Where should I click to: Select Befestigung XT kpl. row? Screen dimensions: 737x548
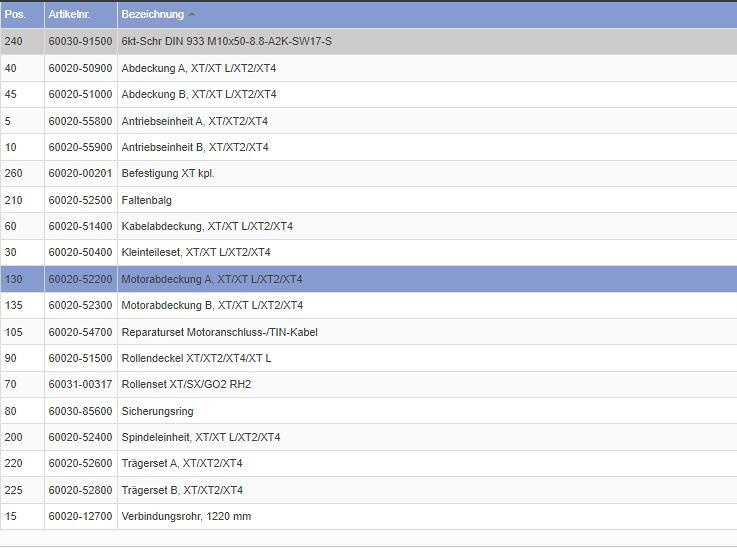[x=167, y=173]
